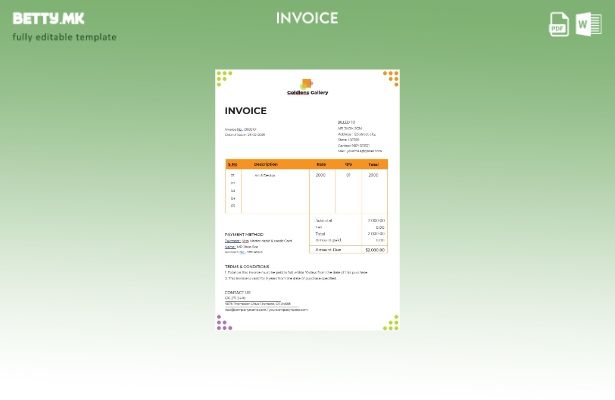
Task: Click the Amount Due row value
Action: pyautogui.click(x=375, y=250)
